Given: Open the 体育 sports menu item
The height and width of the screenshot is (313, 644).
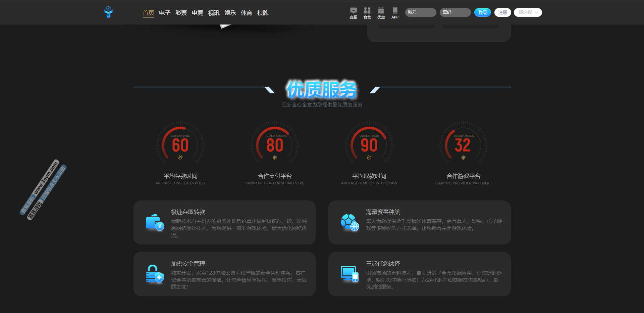Looking at the screenshot, I should pyautogui.click(x=247, y=13).
